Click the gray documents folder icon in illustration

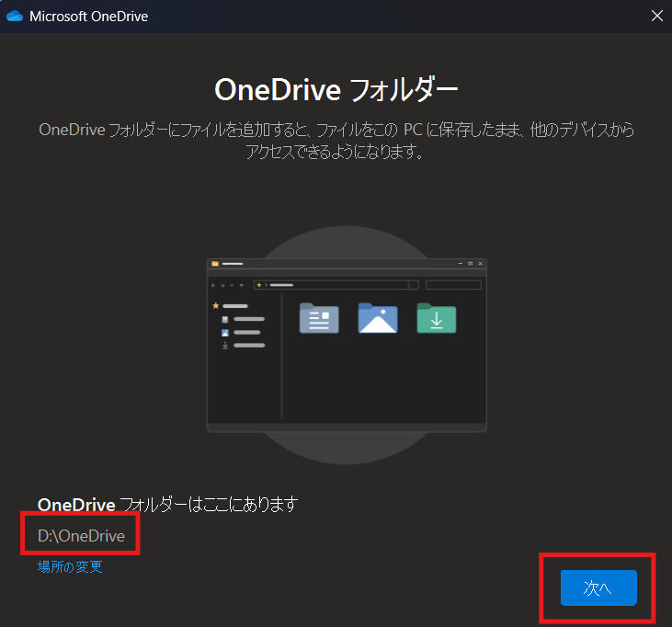point(319,318)
